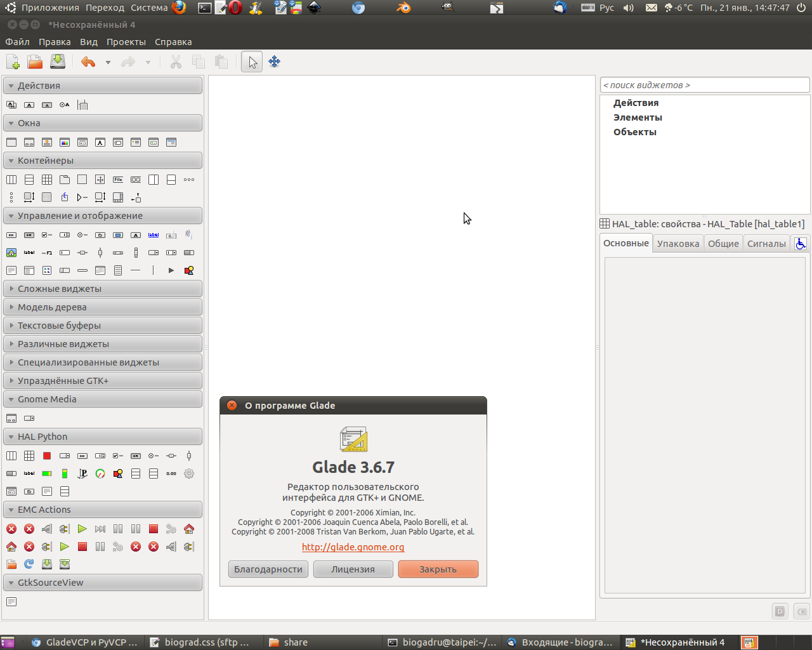Viewport: 812px width, 650px height.
Task: Expand the Текстовые буферы section
Action: 103,326
